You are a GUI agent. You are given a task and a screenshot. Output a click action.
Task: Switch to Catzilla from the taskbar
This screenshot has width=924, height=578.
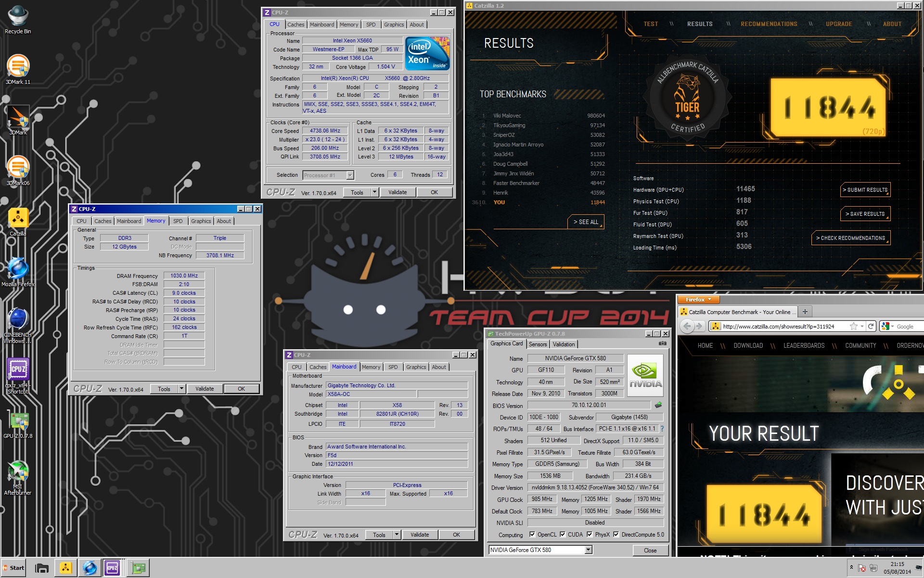65,568
